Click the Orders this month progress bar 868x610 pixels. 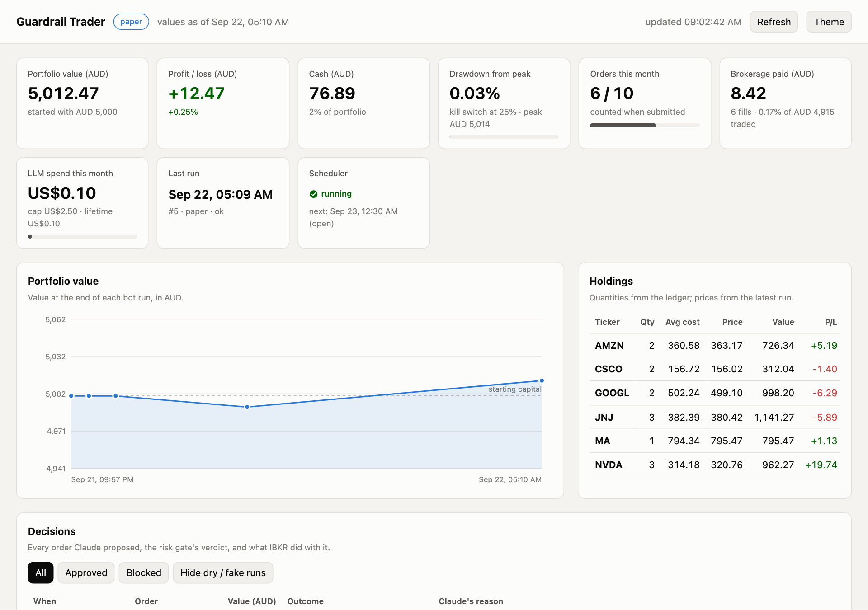pos(645,125)
